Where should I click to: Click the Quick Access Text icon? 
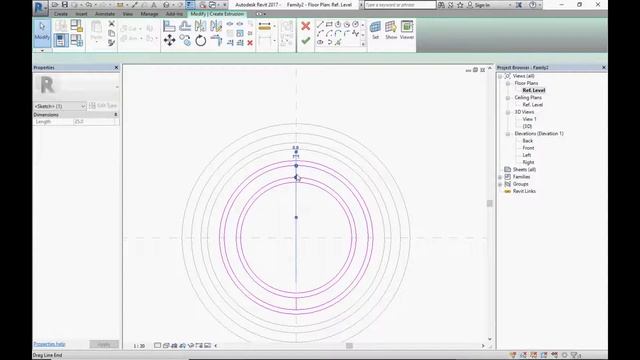click(x=154, y=5)
